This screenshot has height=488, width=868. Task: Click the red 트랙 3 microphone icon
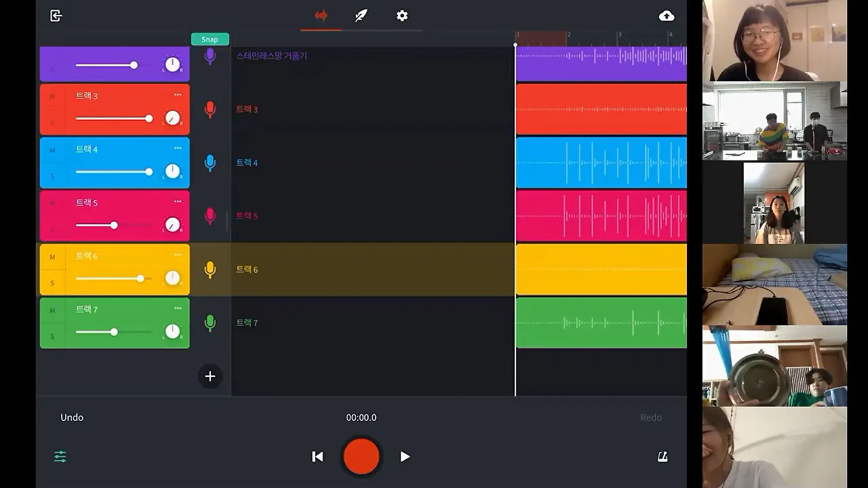point(210,109)
